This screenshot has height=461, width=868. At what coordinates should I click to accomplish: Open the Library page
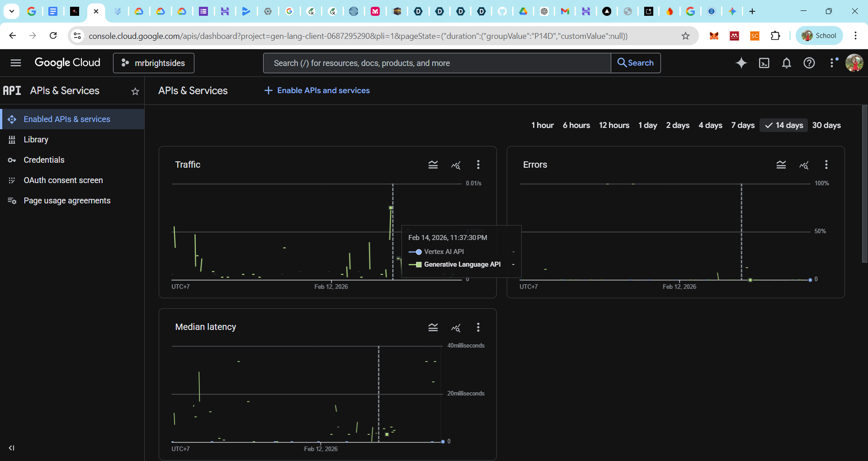coord(72,140)
